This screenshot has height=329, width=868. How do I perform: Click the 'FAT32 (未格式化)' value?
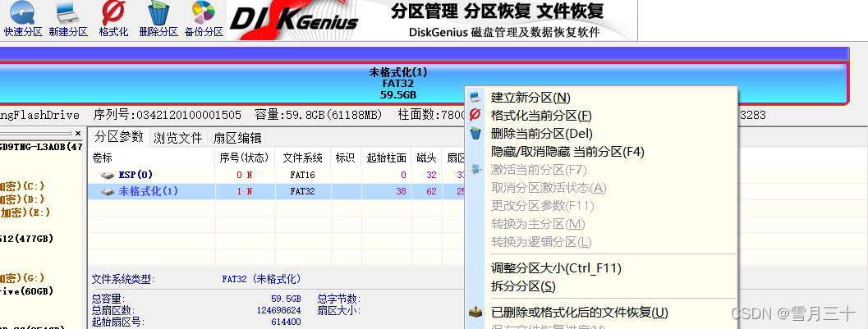[x=261, y=279]
